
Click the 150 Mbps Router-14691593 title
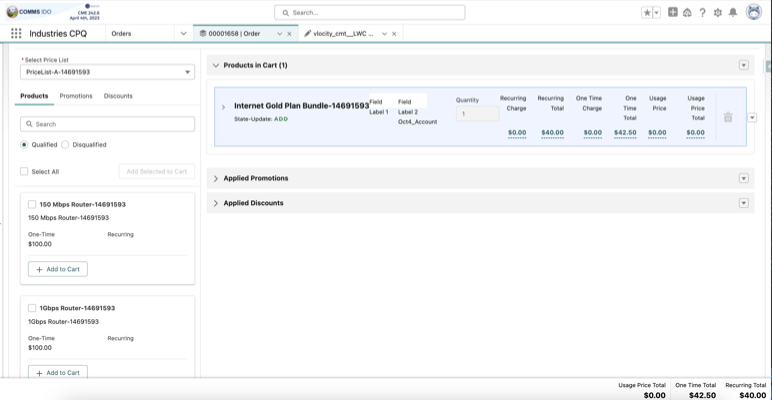[x=83, y=204]
